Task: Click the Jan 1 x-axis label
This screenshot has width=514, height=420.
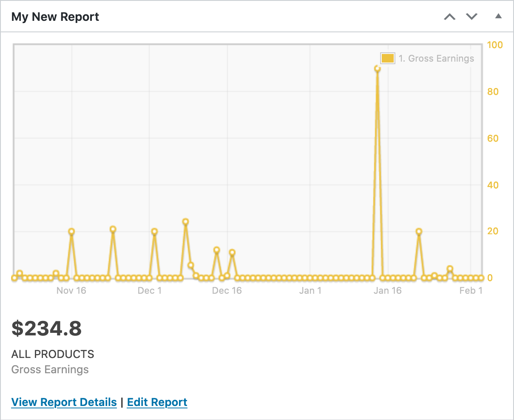Action: (310, 291)
